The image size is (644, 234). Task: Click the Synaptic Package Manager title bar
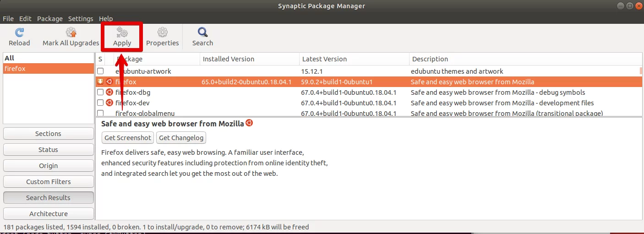tap(322, 6)
